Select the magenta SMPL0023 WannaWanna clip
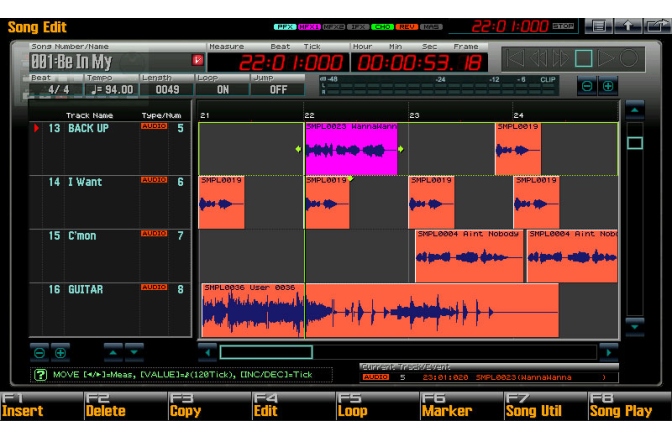This screenshot has height=440, width=672. pyautogui.click(x=350, y=150)
